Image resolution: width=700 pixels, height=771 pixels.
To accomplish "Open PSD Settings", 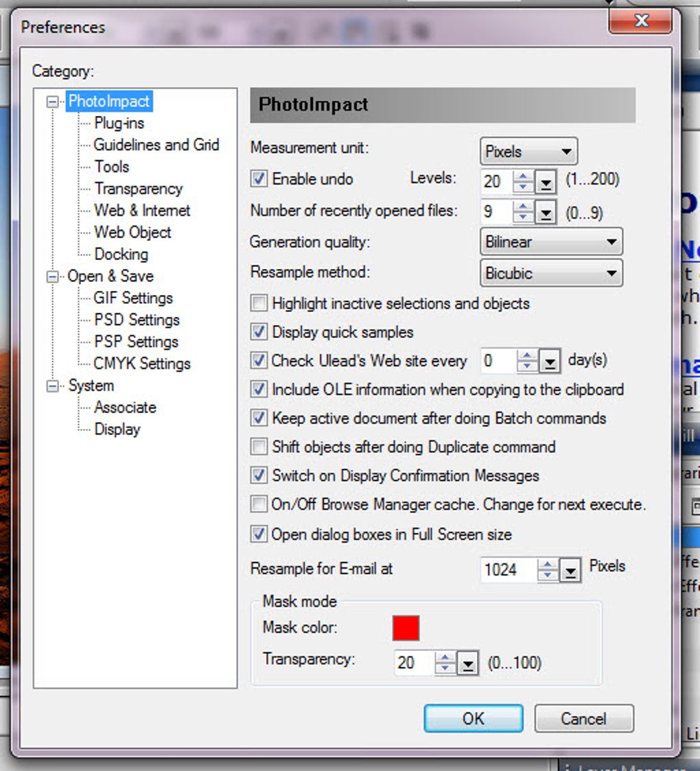I will pyautogui.click(x=137, y=320).
